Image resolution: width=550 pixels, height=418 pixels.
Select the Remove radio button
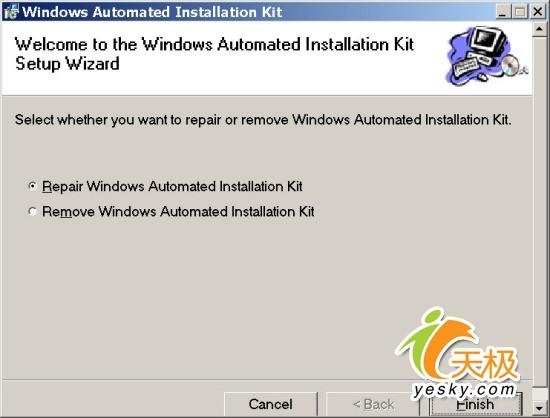[x=32, y=211]
